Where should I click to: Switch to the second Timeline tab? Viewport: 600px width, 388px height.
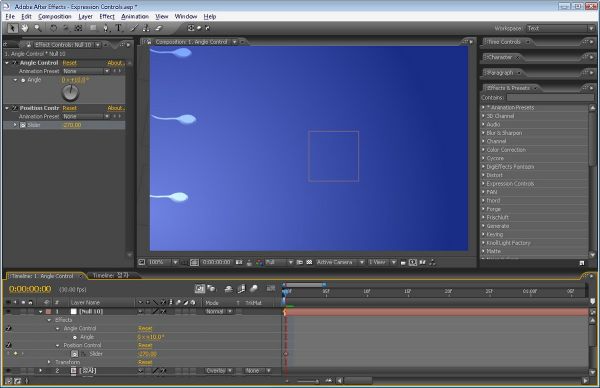pyautogui.click(x=111, y=276)
